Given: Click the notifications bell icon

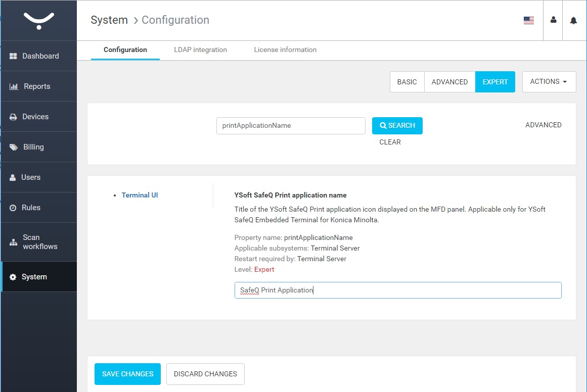Looking at the screenshot, I should click(x=573, y=21).
